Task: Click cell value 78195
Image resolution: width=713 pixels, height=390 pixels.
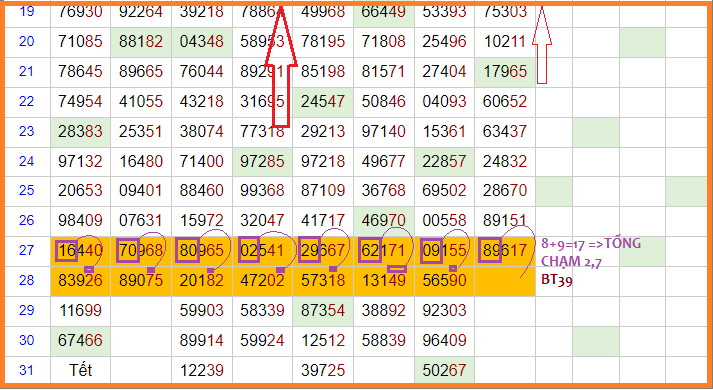Action: click(x=323, y=42)
